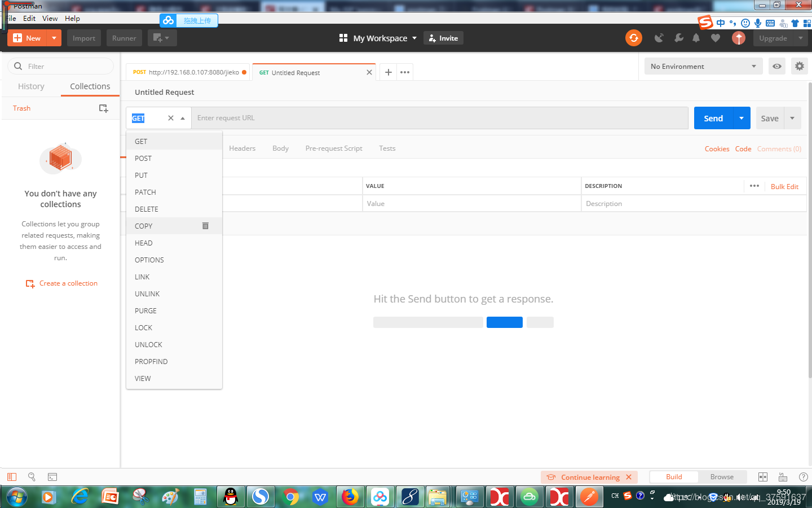
Task: Delete the COPY method with trash icon
Action: point(205,226)
